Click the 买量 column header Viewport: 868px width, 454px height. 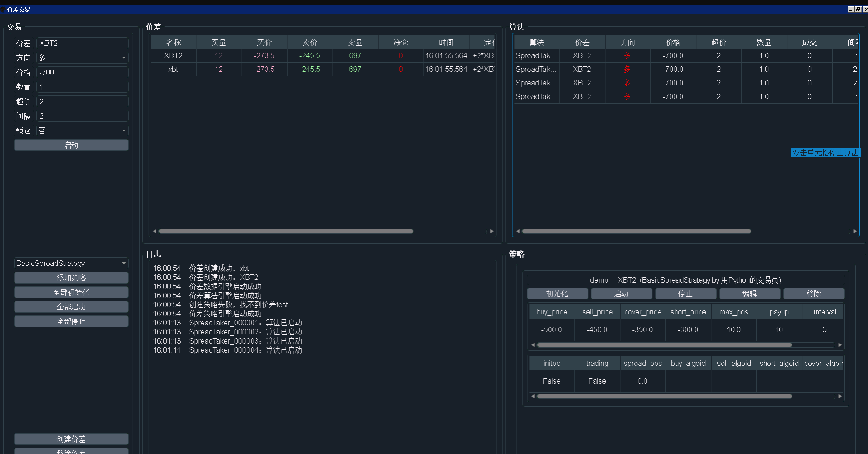[219, 42]
